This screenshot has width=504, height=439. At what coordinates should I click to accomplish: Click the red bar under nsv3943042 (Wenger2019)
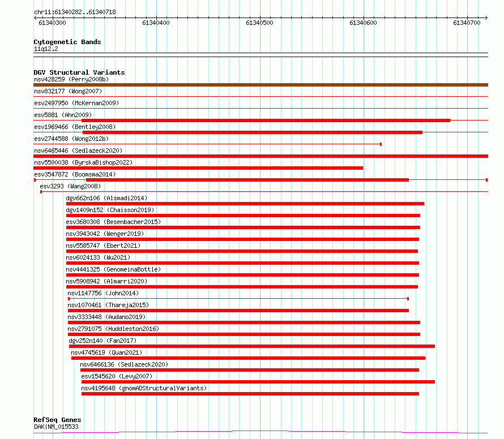pos(242,239)
